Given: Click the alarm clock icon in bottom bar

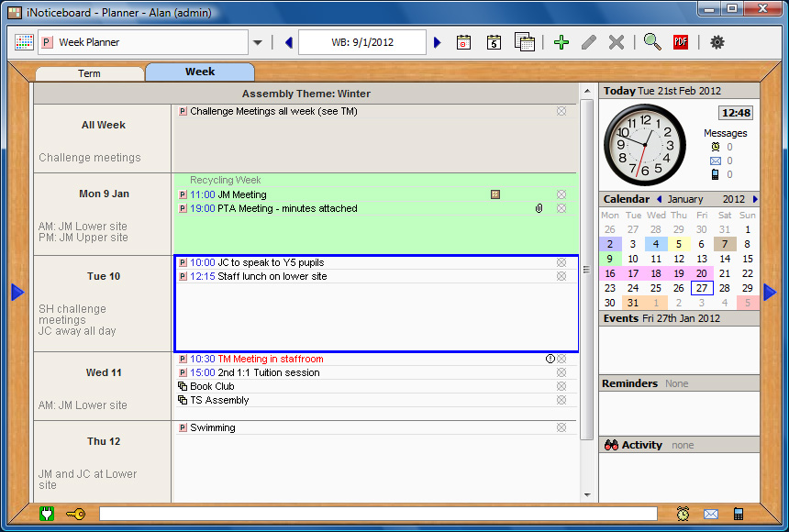Looking at the screenshot, I should 683,514.
